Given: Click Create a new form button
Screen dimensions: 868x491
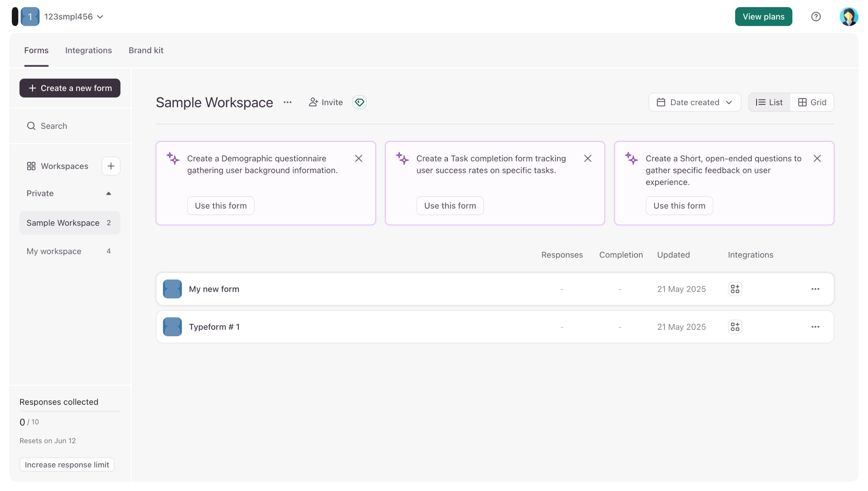Looking at the screenshot, I should point(70,88).
